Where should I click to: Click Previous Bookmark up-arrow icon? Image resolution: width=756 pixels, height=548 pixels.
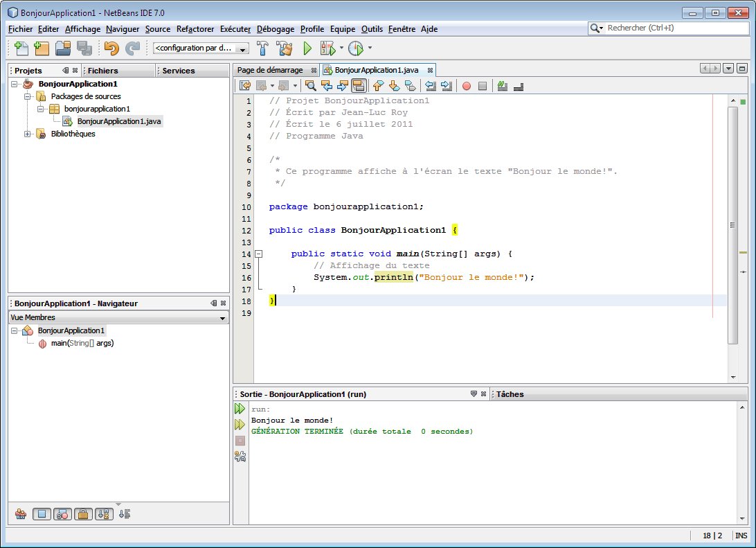[379, 86]
